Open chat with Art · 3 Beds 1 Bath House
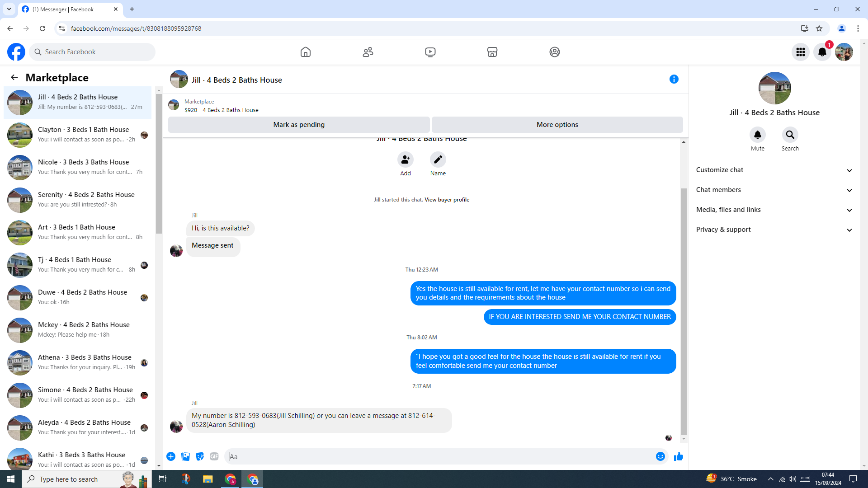The height and width of the screenshot is (488, 868). 78,232
